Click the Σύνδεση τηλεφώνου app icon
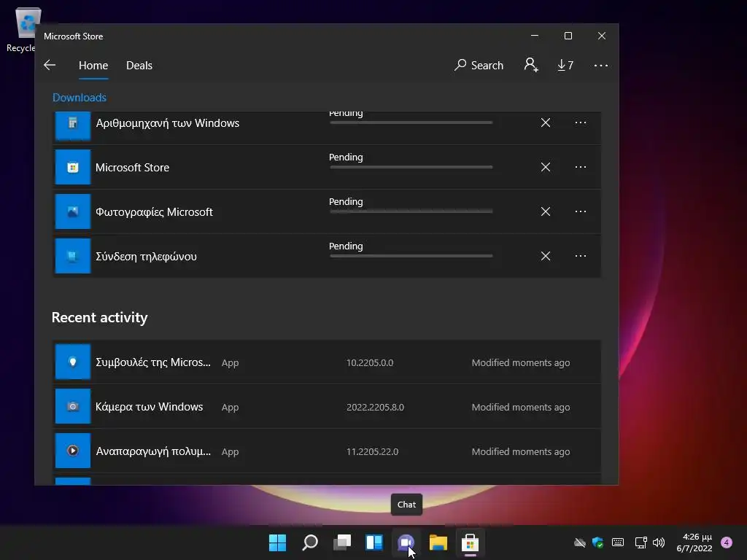 73,256
